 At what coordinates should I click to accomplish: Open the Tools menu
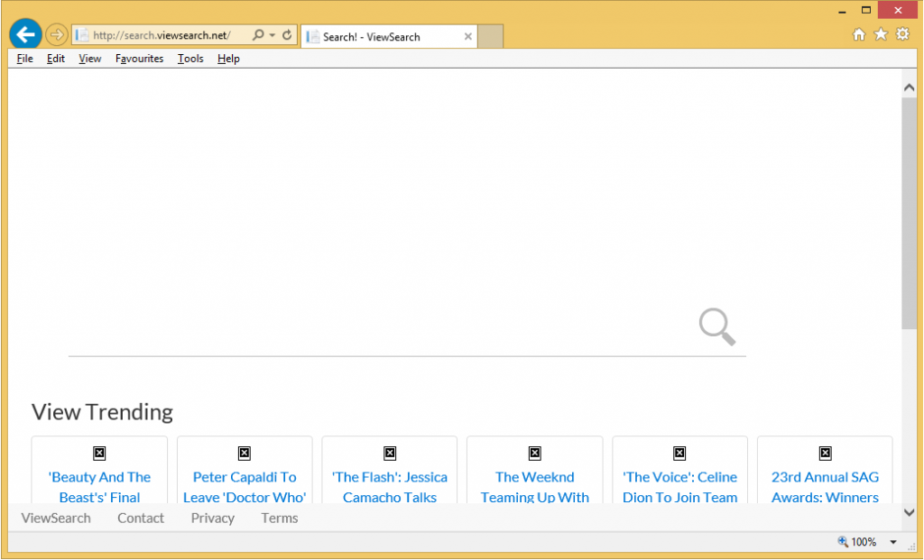tap(190, 59)
